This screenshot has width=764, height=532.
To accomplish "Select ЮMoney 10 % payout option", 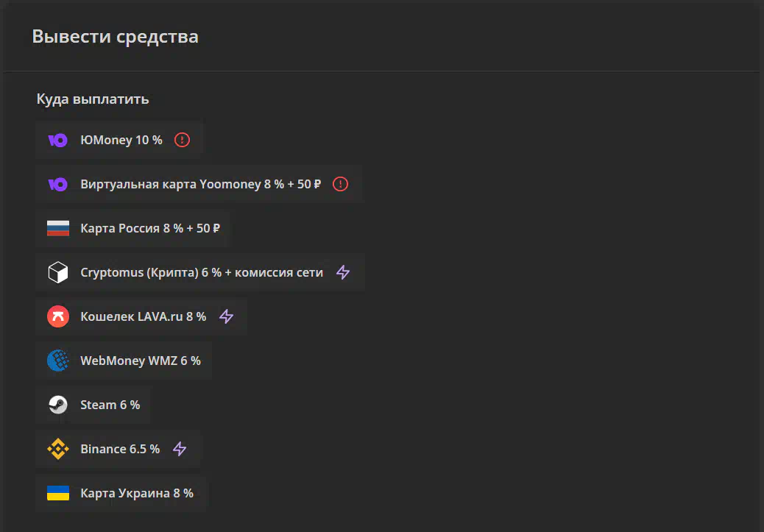I will coord(119,141).
